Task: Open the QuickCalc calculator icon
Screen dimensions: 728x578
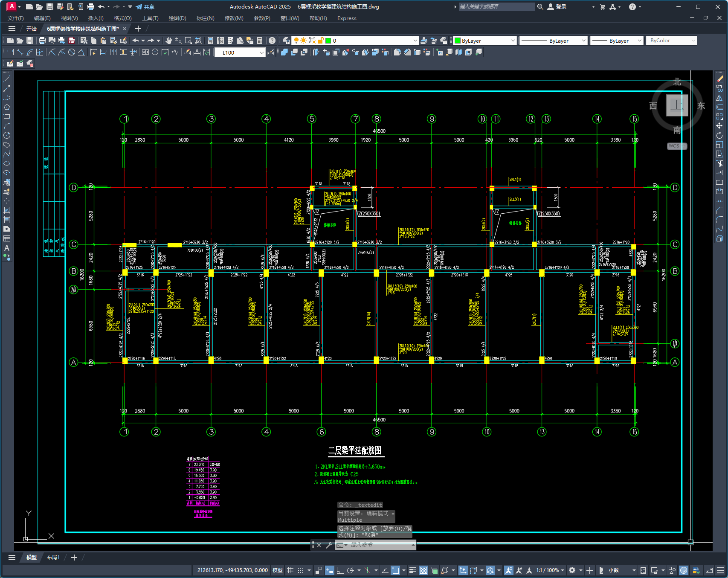Action: tap(260, 41)
